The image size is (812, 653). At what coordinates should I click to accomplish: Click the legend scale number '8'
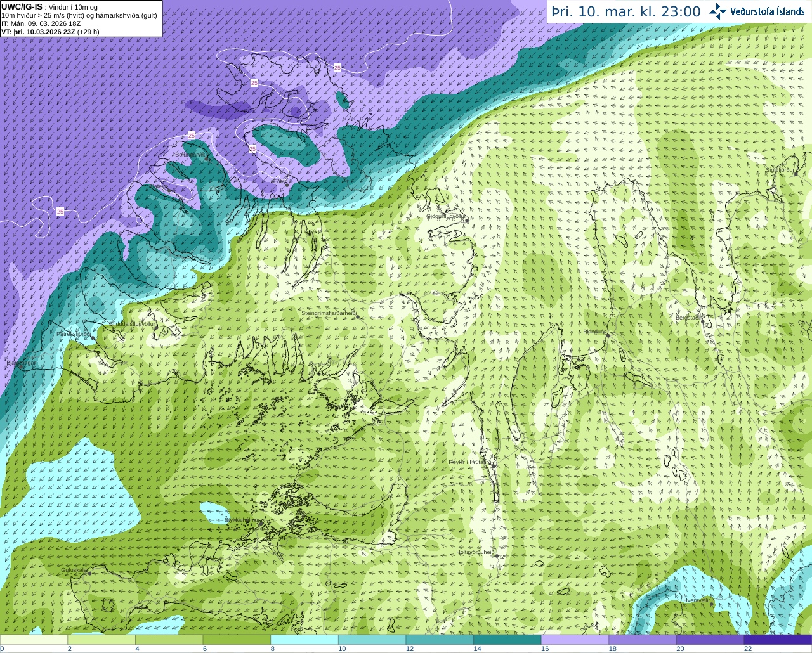click(x=272, y=649)
